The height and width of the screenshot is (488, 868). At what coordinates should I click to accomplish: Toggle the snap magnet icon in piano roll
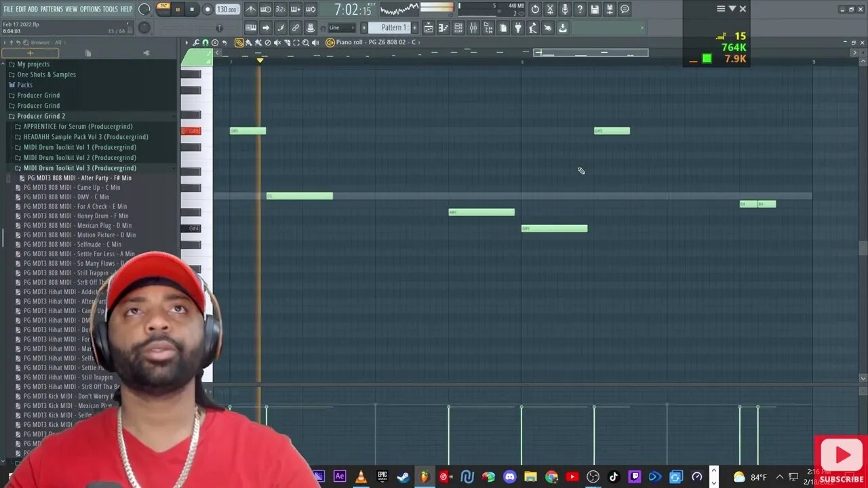pos(205,43)
